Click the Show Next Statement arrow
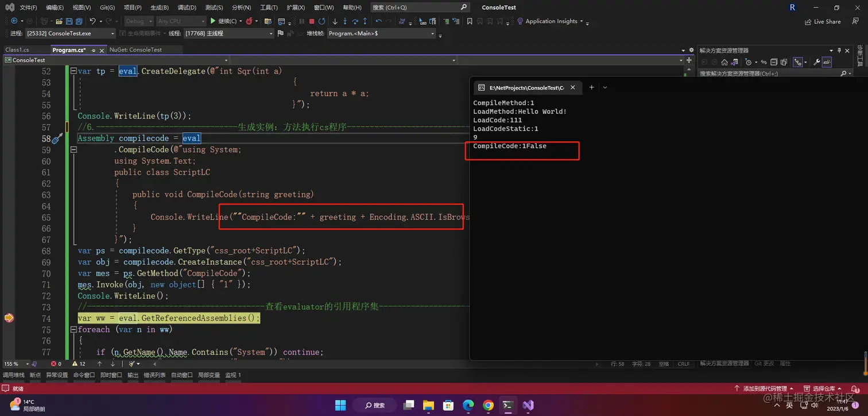Image resolution: width=868 pixels, height=416 pixels. click(335, 21)
